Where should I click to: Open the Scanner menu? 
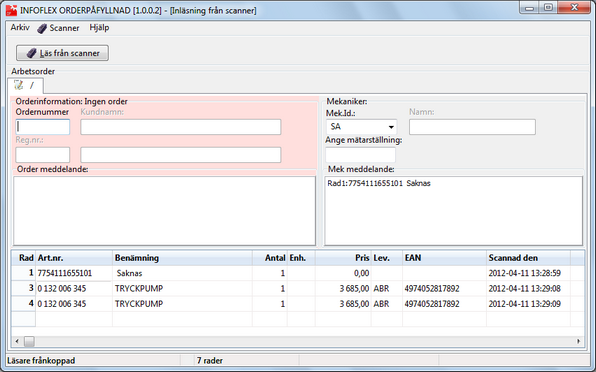pos(58,28)
